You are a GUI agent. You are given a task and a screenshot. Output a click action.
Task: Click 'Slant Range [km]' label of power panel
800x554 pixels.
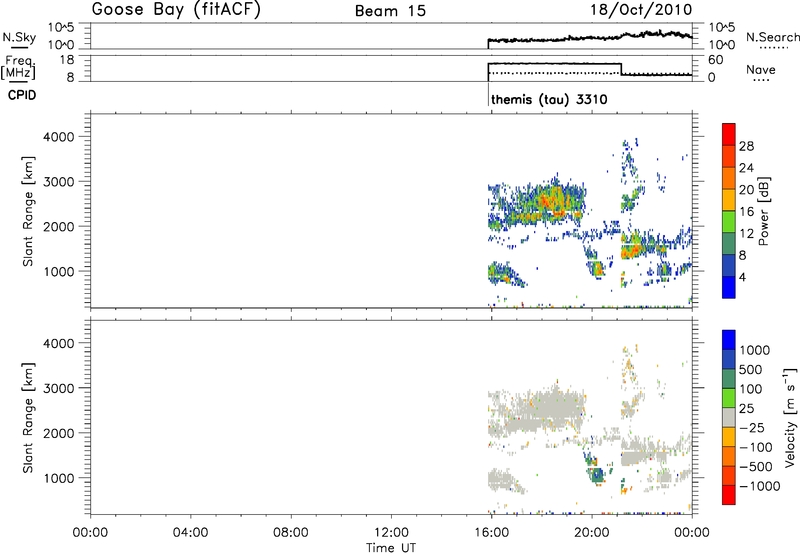(28, 211)
